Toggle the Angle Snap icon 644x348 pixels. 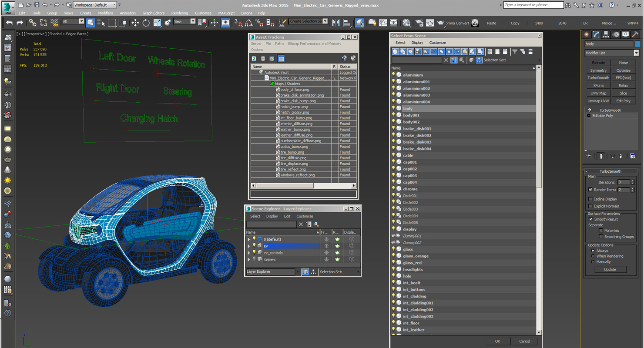249,23
